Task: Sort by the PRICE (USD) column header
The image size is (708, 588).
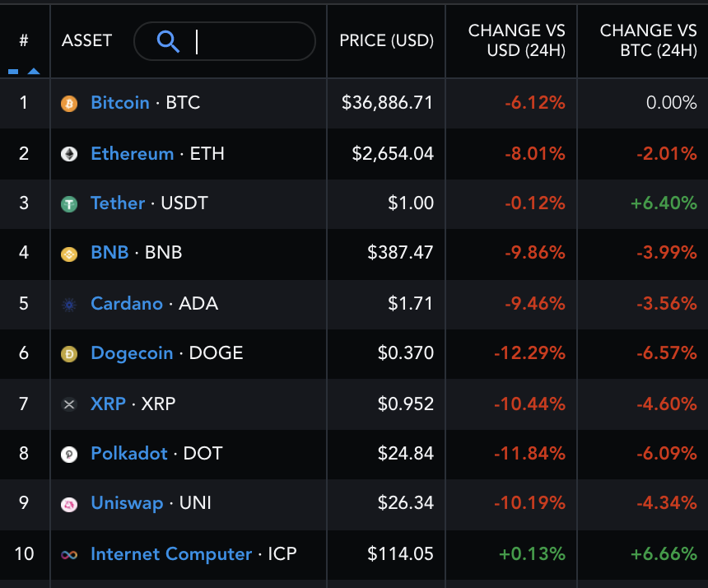Action: tap(385, 41)
